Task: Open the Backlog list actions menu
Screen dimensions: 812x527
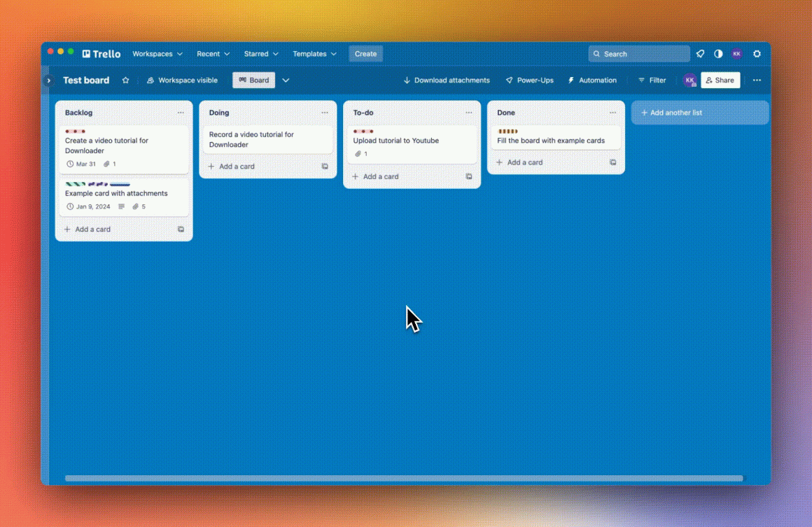Action: point(181,113)
